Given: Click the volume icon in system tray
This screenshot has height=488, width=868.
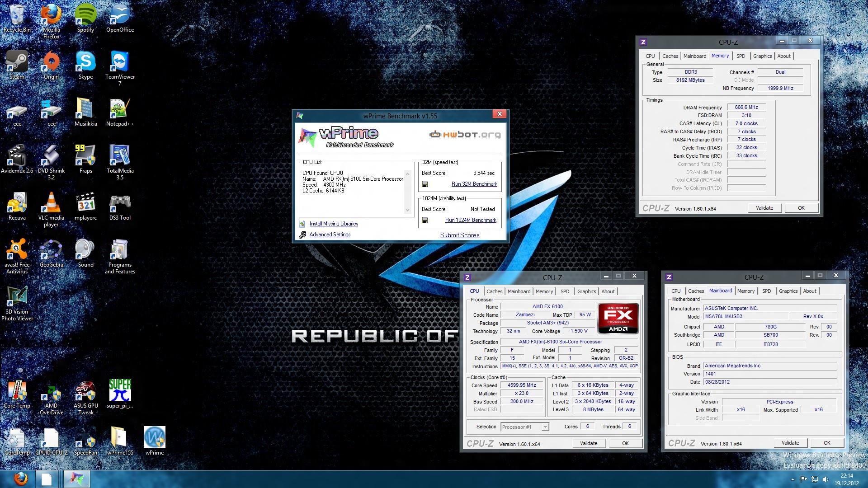Looking at the screenshot, I should pos(826,479).
